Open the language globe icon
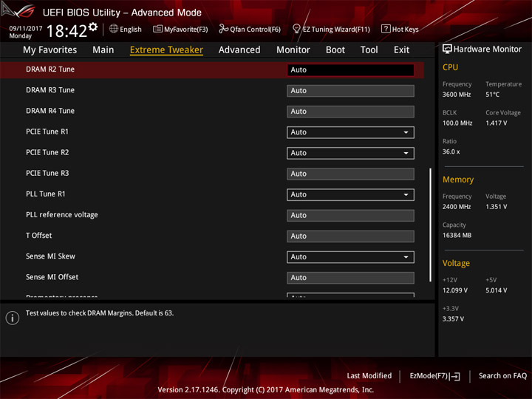The width and height of the screenshot is (532, 399). (x=114, y=29)
